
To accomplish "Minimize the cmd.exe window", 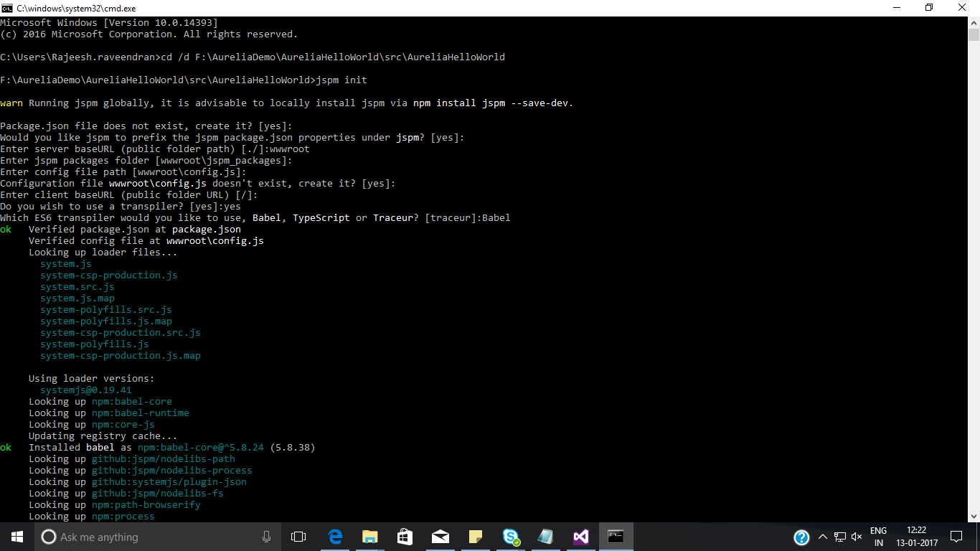I will (896, 8).
